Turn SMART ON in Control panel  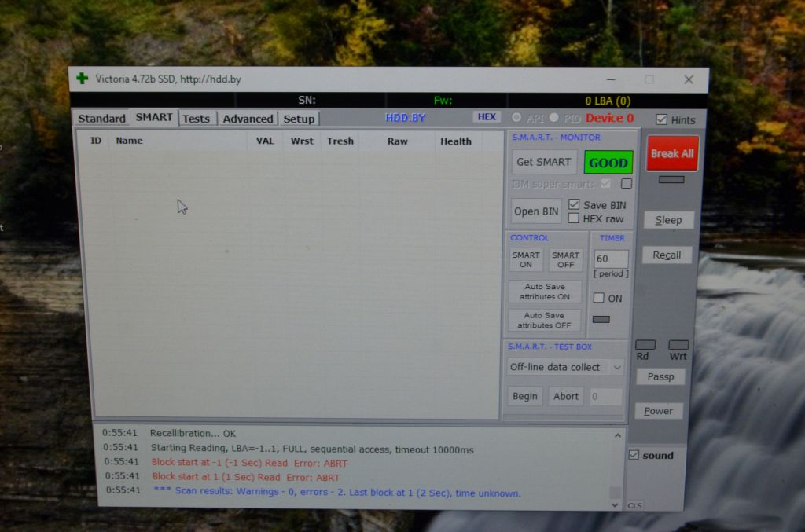click(x=526, y=259)
